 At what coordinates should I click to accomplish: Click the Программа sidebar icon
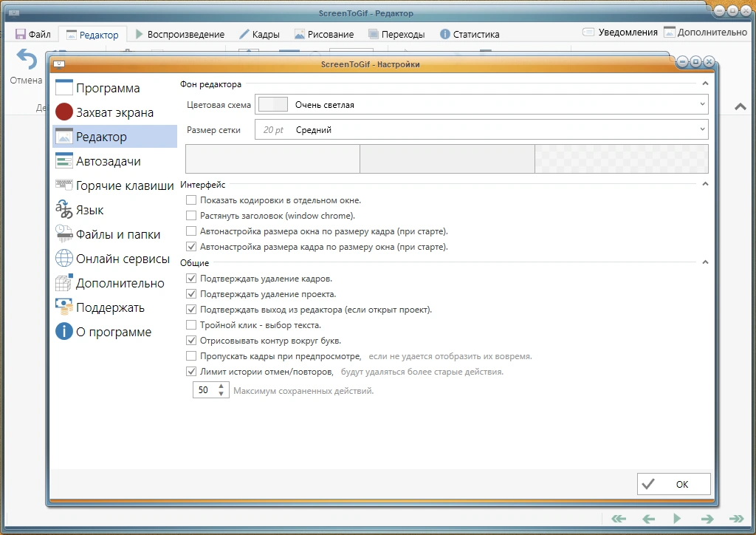click(x=63, y=87)
